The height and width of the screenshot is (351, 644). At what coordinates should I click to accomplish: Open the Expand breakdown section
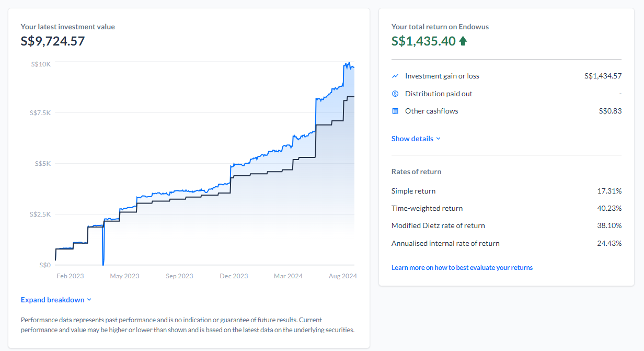52,300
